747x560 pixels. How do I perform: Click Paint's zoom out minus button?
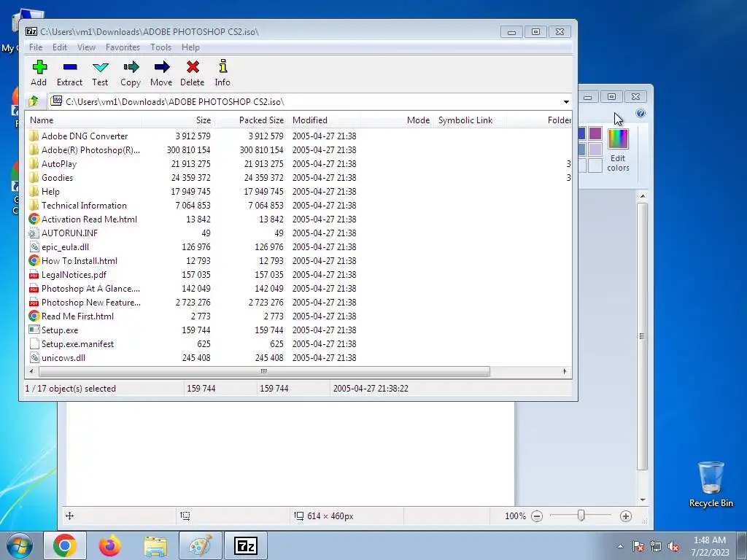point(537,516)
